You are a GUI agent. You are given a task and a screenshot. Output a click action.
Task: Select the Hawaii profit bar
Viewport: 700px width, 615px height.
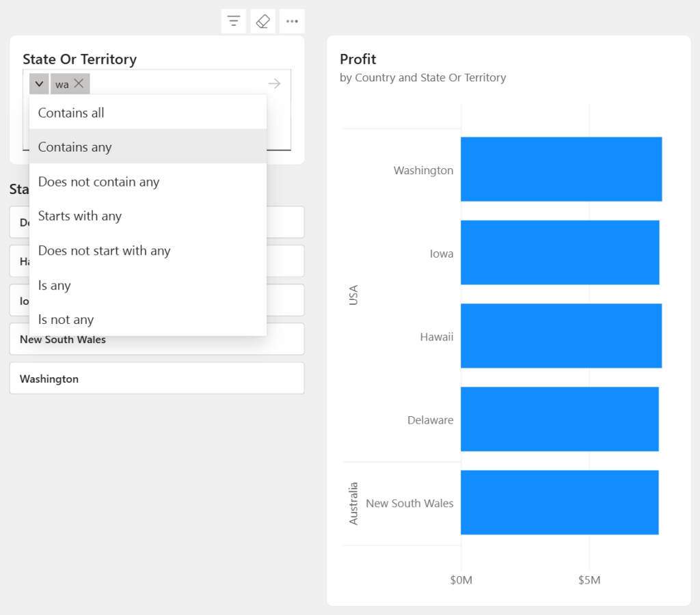pyautogui.click(x=561, y=336)
